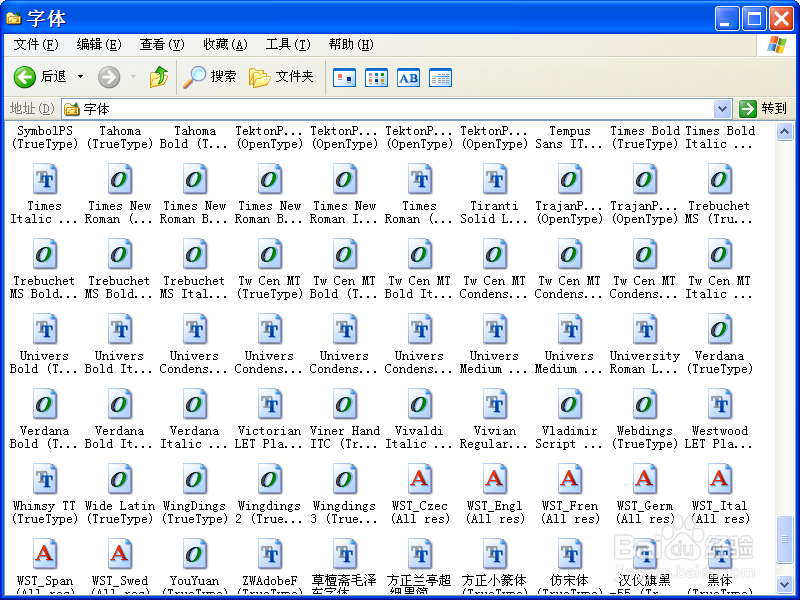
Task: Select WST_Span font icon
Action: tap(45, 554)
